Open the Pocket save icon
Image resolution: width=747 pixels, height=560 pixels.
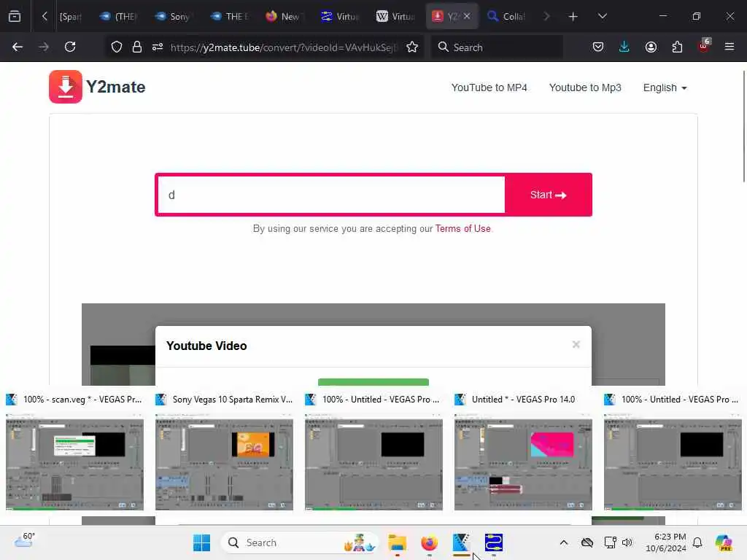(598, 47)
